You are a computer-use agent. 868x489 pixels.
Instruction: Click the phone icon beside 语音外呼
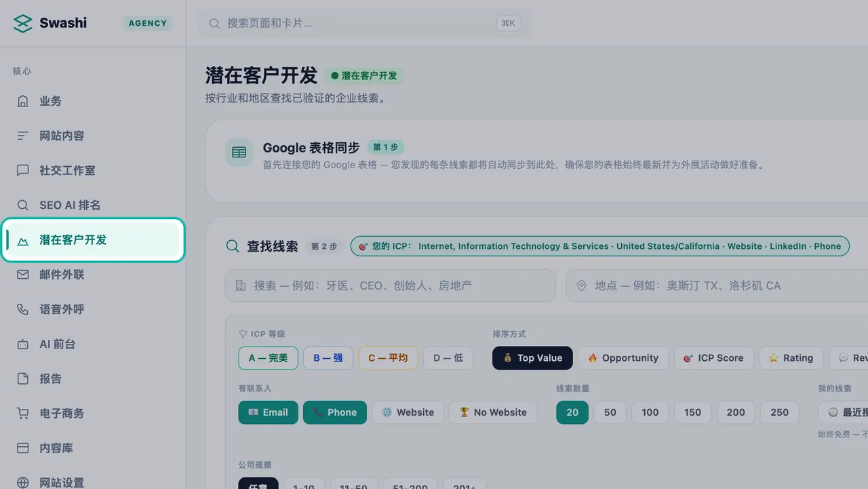(x=23, y=309)
